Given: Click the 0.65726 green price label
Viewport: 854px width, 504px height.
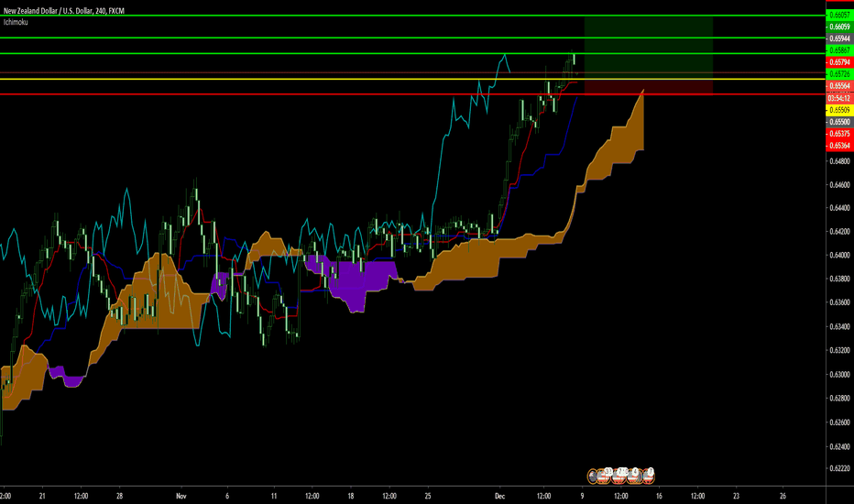Looking at the screenshot, I should [x=839, y=73].
